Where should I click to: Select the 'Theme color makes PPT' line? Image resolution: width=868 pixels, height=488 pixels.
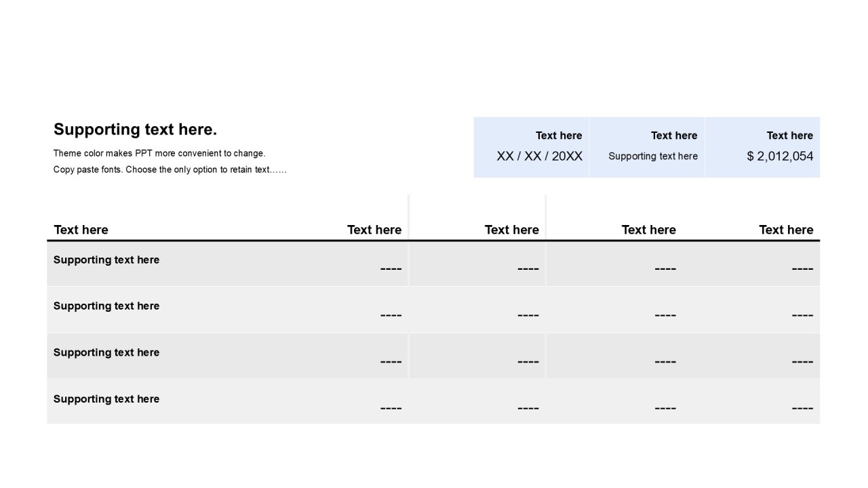(x=159, y=153)
